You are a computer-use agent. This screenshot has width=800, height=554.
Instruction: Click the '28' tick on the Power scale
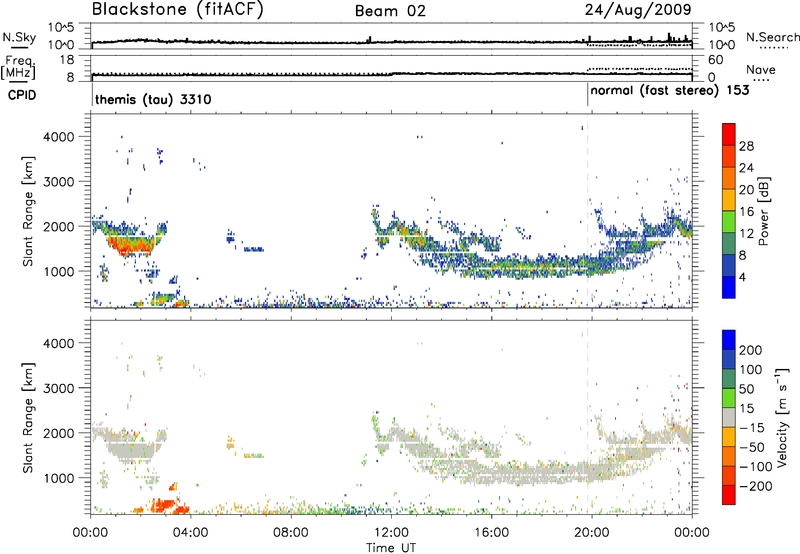tap(746, 146)
